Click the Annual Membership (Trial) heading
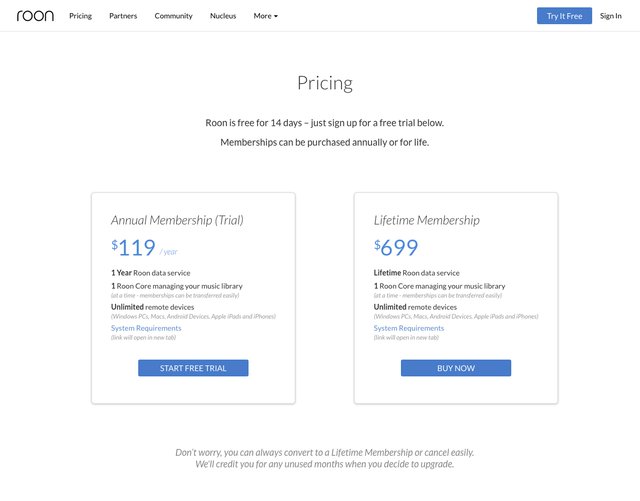640x501 pixels. 177,220
